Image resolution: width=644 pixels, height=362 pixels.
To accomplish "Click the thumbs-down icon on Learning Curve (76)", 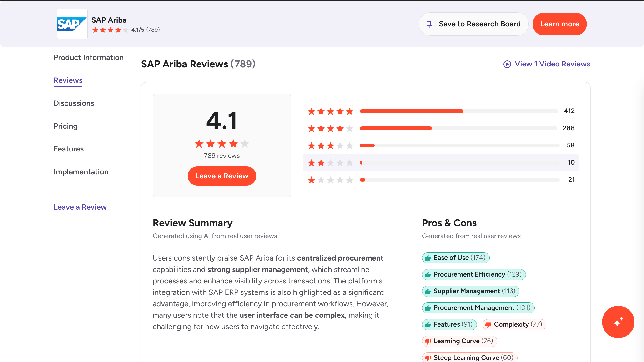I will 428,342.
